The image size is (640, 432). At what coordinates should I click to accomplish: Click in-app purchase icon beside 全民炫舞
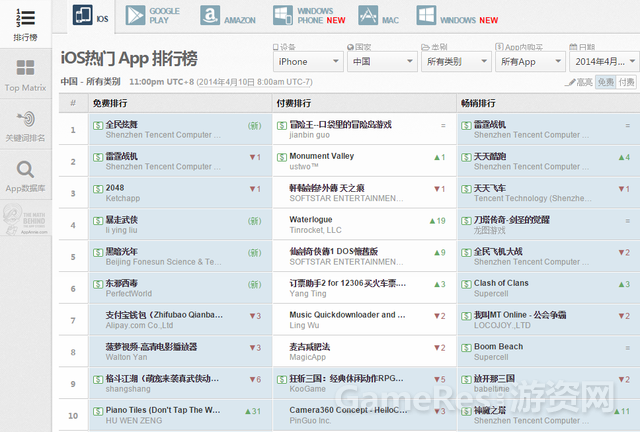pos(98,125)
